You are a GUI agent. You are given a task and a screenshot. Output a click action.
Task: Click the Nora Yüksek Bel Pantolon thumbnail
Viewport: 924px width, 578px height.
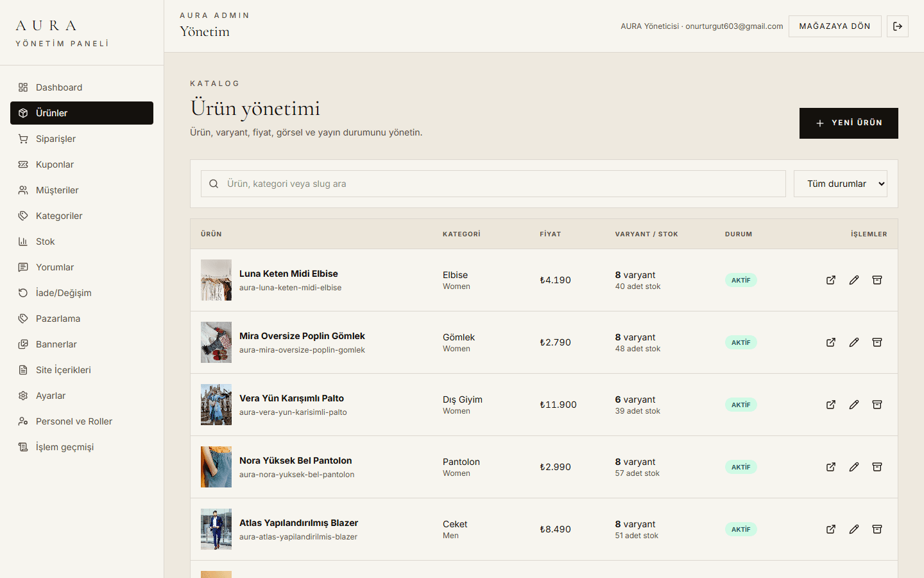coord(216,467)
